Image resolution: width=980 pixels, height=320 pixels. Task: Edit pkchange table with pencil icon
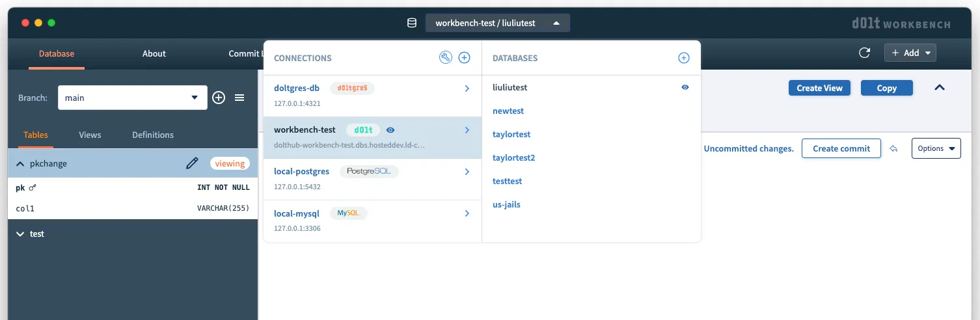[192, 163]
